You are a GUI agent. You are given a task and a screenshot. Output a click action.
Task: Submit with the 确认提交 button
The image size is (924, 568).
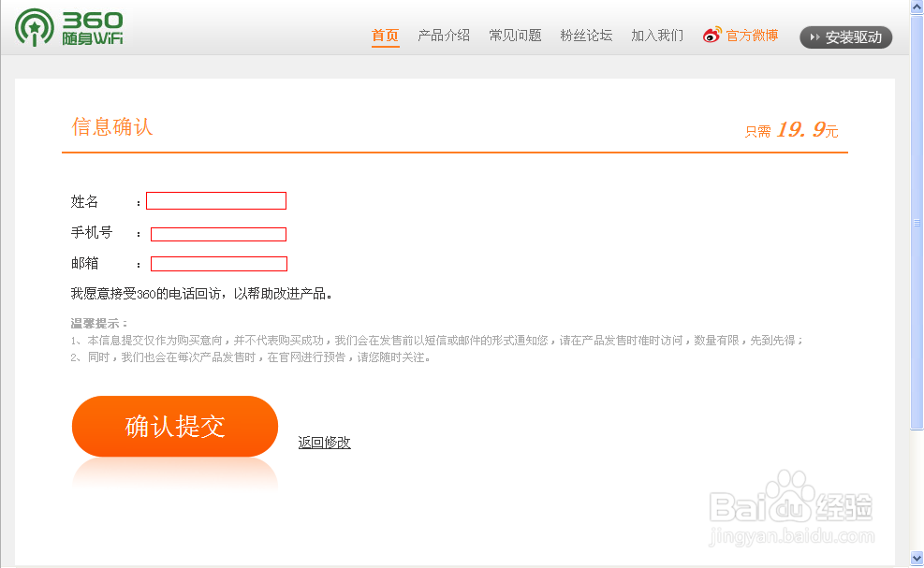pyautogui.click(x=175, y=426)
